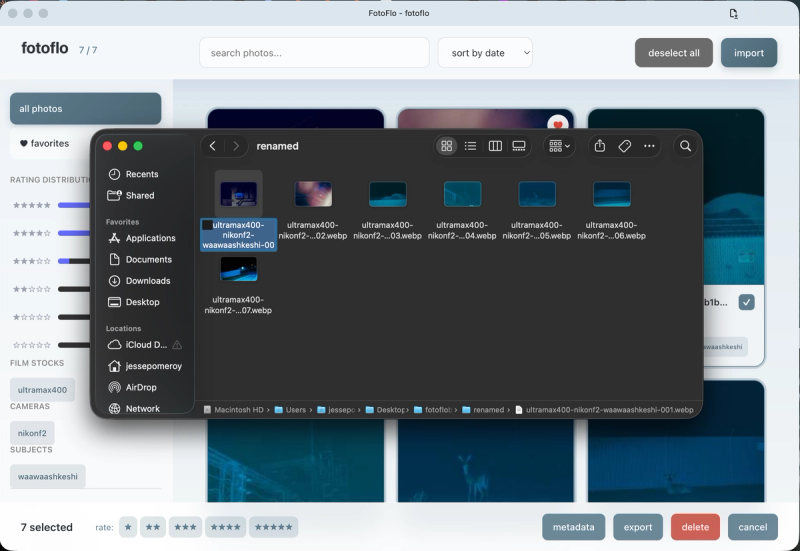
Task: Go back in the Finder window
Action: click(213, 146)
